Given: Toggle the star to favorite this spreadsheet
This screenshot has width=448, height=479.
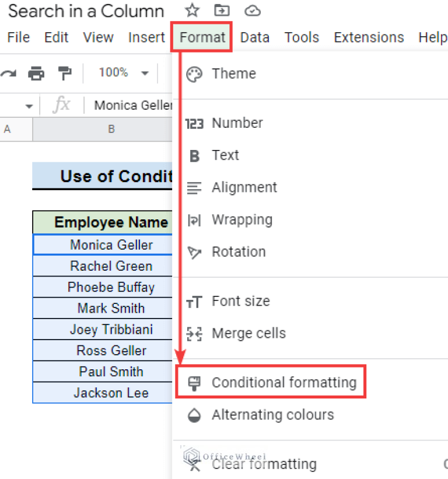Looking at the screenshot, I should tap(192, 11).
